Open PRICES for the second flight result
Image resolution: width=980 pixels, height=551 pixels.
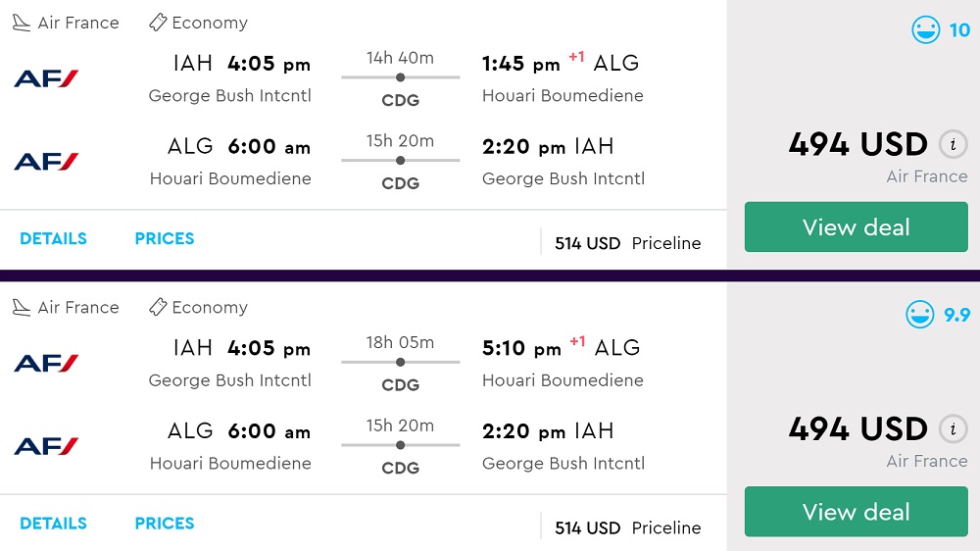tap(165, 523)
